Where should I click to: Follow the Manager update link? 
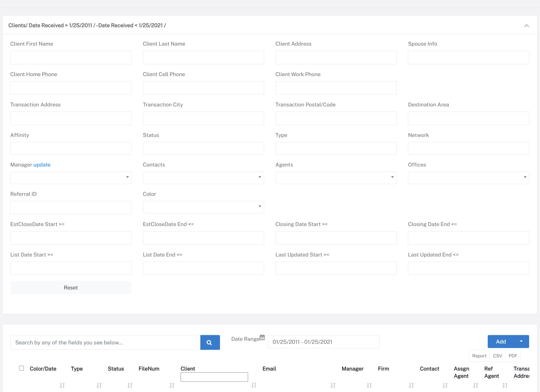[x=42, y=165]
